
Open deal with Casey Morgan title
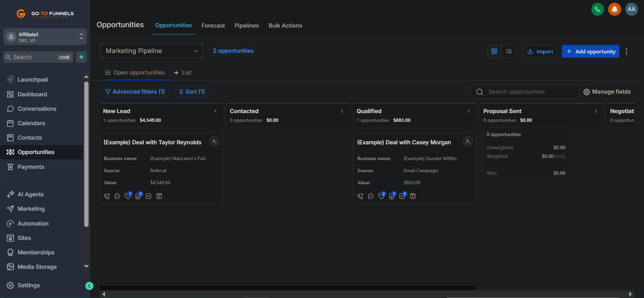[404, 142]
